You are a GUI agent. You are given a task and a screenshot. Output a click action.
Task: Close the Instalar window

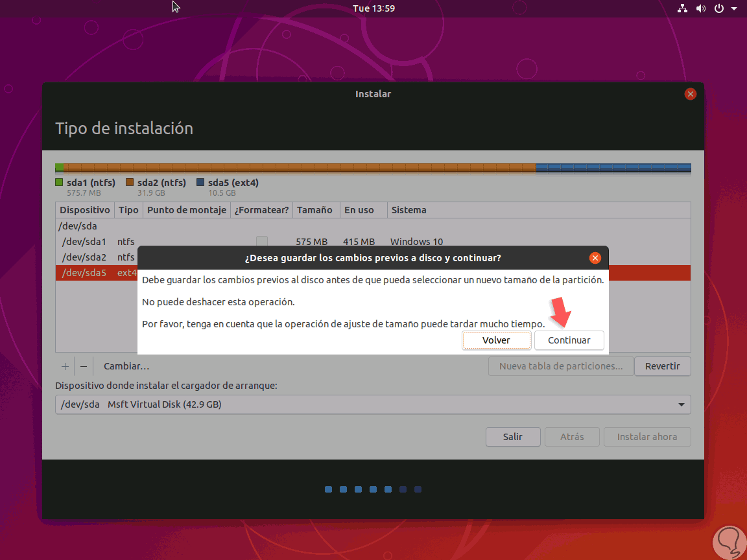click(691, 94)
